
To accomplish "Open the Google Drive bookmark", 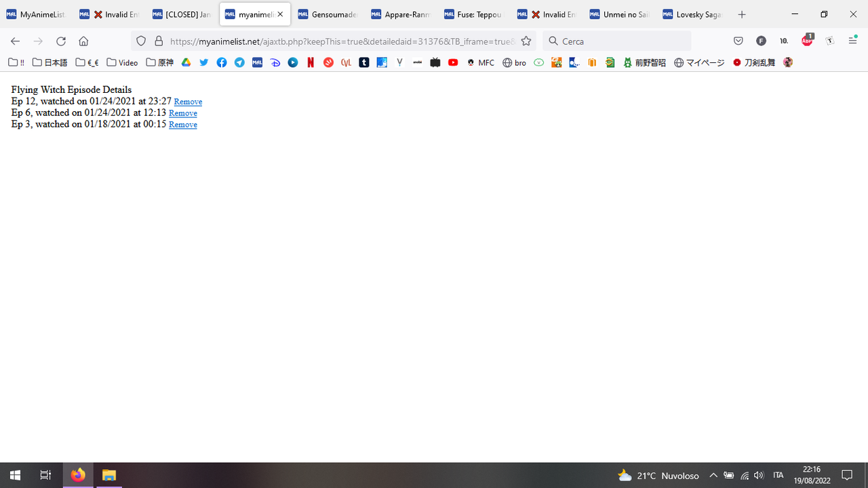I will click(186, 62).
